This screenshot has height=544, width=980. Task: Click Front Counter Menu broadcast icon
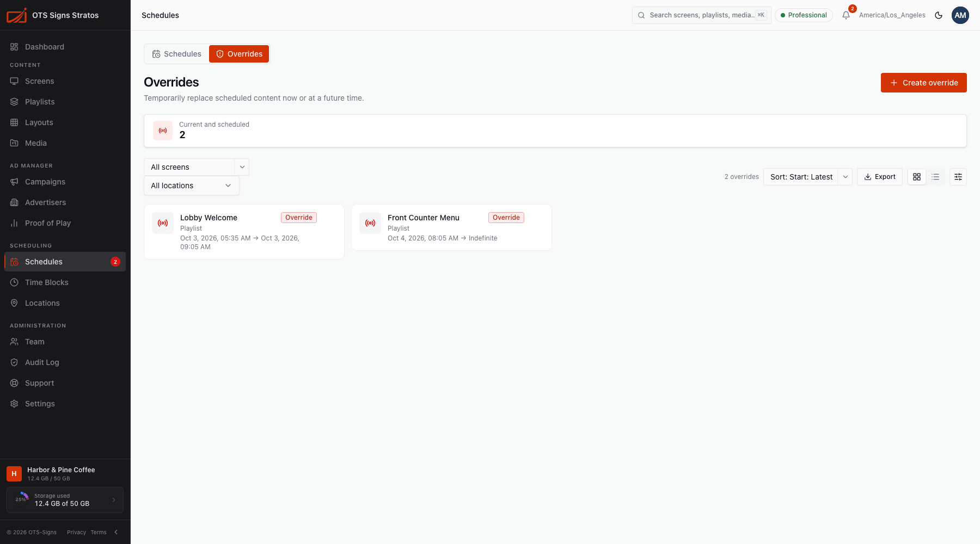pyautogui.click(x=370, y=223)
